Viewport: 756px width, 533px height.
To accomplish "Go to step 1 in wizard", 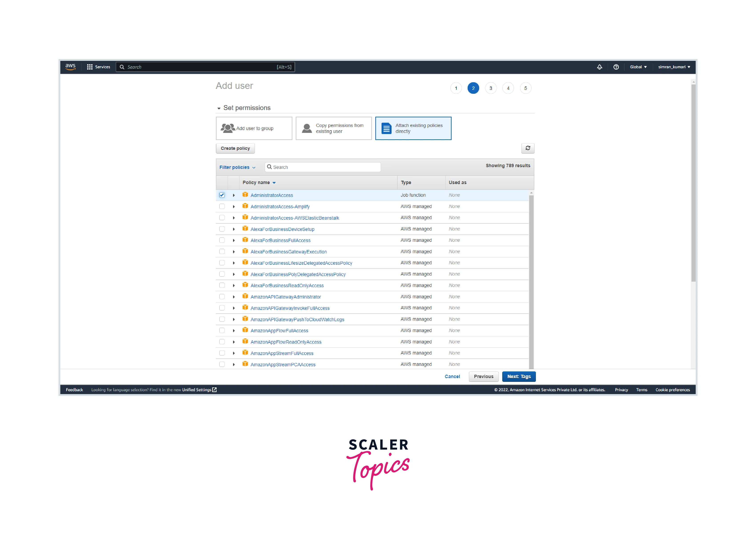I will [x=456, y=88].
